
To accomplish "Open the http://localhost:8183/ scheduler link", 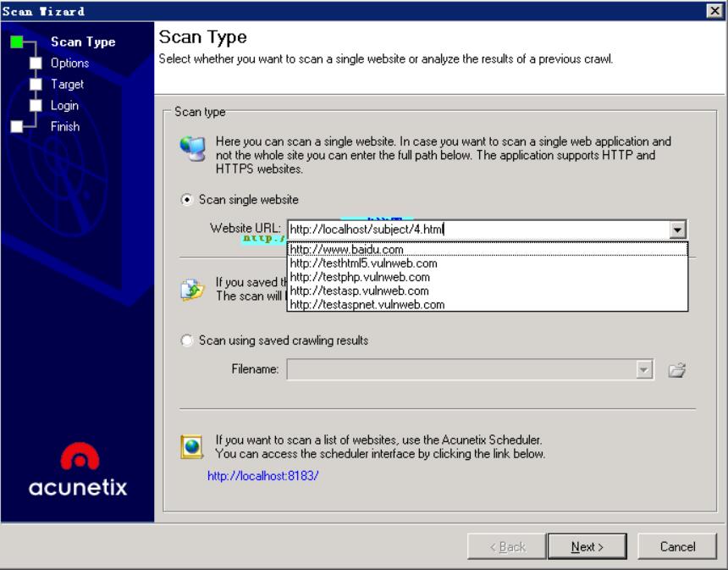I will (262, 476).
